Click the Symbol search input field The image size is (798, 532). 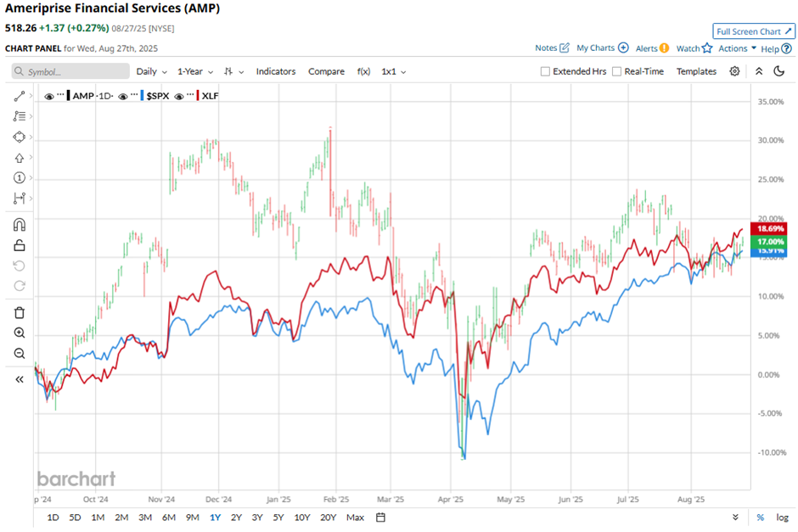click(x=70, y=71)
